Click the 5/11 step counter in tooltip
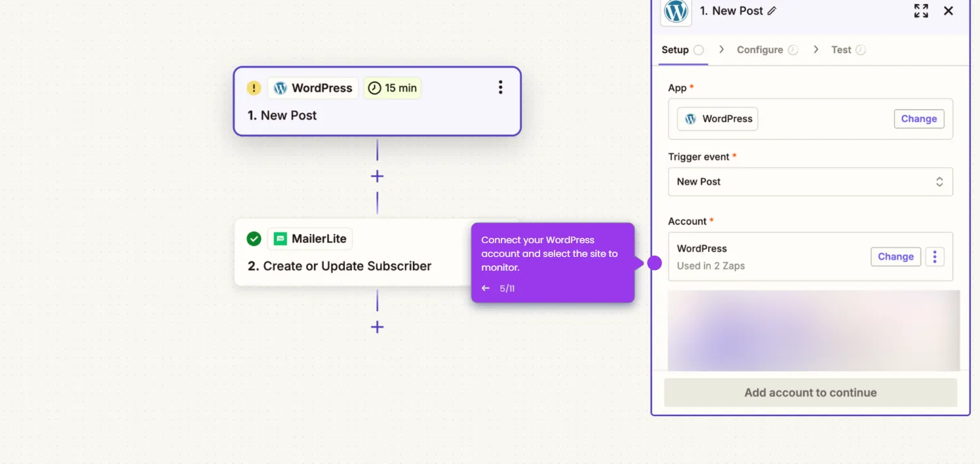Image resolution: width=980 pixels, height=464 pixels. (507, 288)
